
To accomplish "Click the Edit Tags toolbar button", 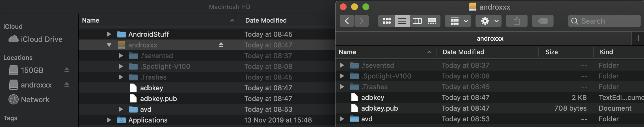I will pos(543,21).
